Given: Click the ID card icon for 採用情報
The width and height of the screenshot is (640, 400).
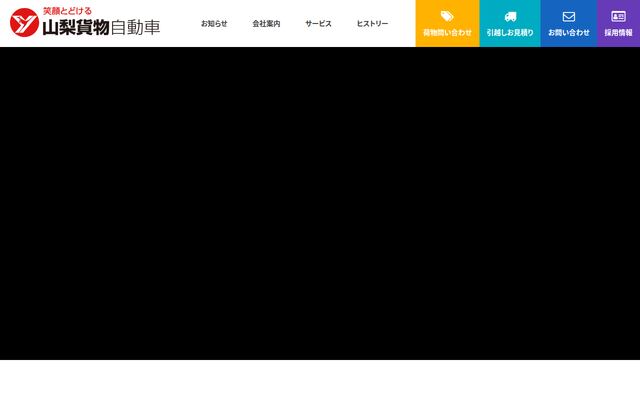Looking at the screenshot, I should pyautogui.click(x=618, y=16).
